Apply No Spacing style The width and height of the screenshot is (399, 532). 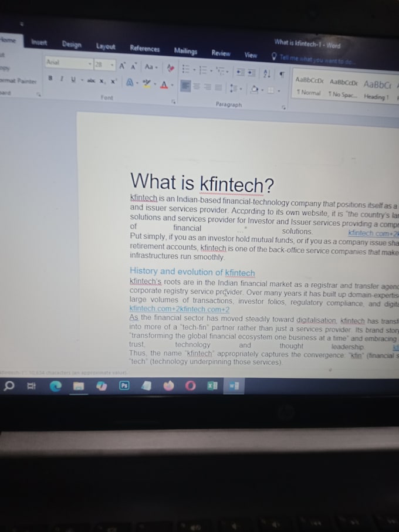click(x=343, y=88)
